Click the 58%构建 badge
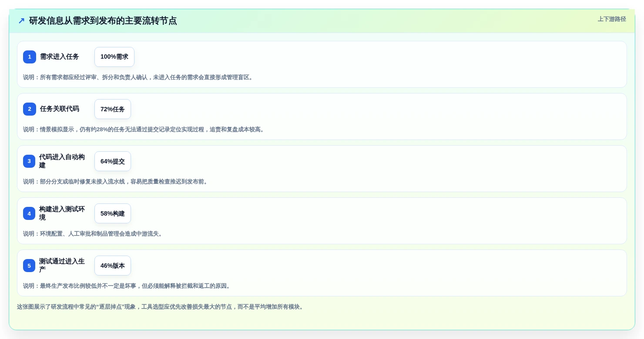The height and width of the screenshot is (339, 644). [x=113, y=213]
